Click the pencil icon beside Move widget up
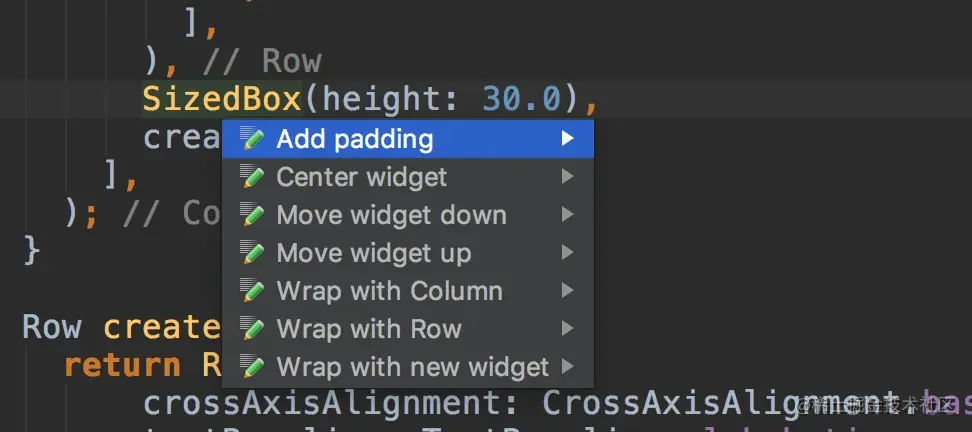 pyautogui.click(x=253, y=253)
